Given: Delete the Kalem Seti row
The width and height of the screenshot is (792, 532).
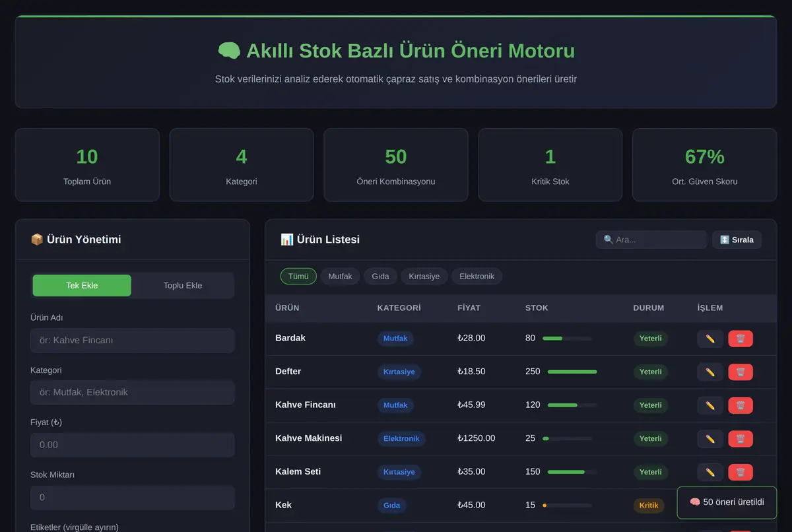Looking at the screenshot, I should (741, 472).
